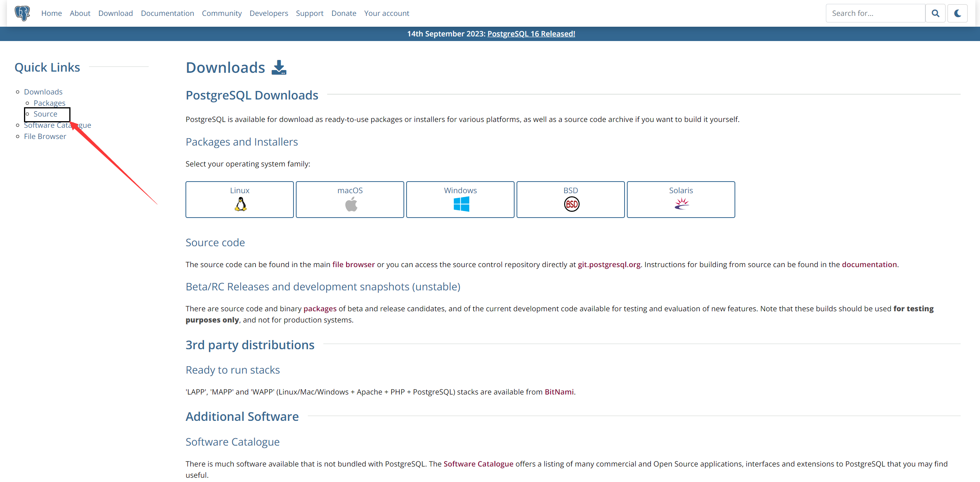The width and height of the screenshot is (980, 482).
Task: Pick the BSD logo icon
Action: pyautogui.click(x=572, y=204)
